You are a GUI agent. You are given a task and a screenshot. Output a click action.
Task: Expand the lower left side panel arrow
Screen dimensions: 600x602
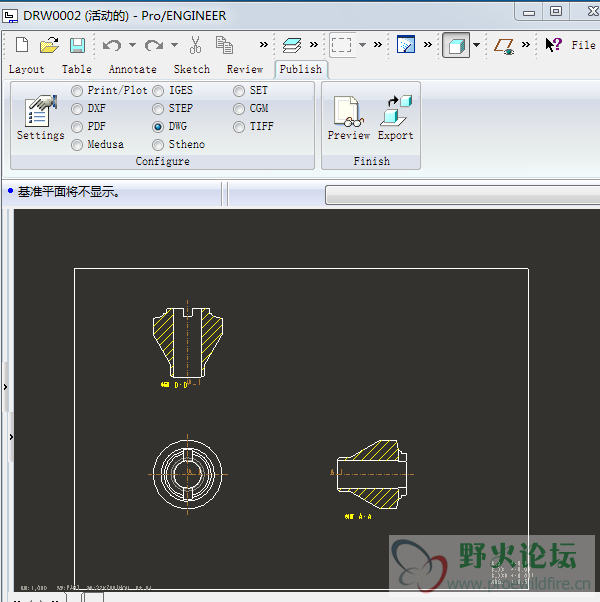point(11,437)
